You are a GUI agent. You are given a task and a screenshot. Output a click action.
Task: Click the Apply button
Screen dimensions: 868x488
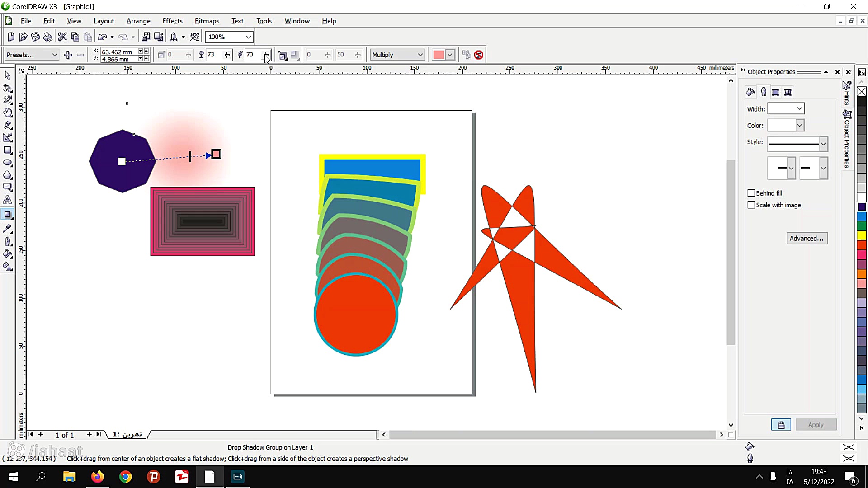coord(816,425)
